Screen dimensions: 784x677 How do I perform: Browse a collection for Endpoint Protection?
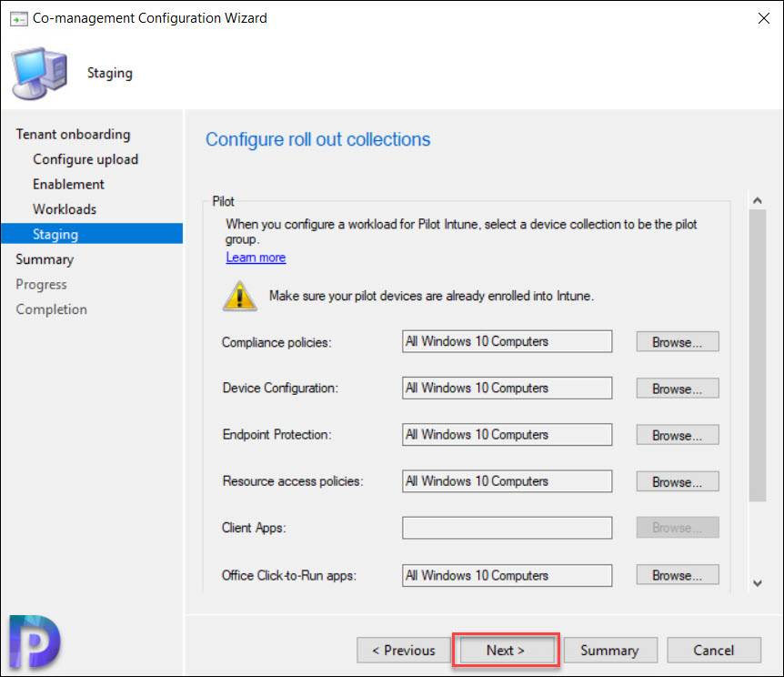[x=678, y=435]
